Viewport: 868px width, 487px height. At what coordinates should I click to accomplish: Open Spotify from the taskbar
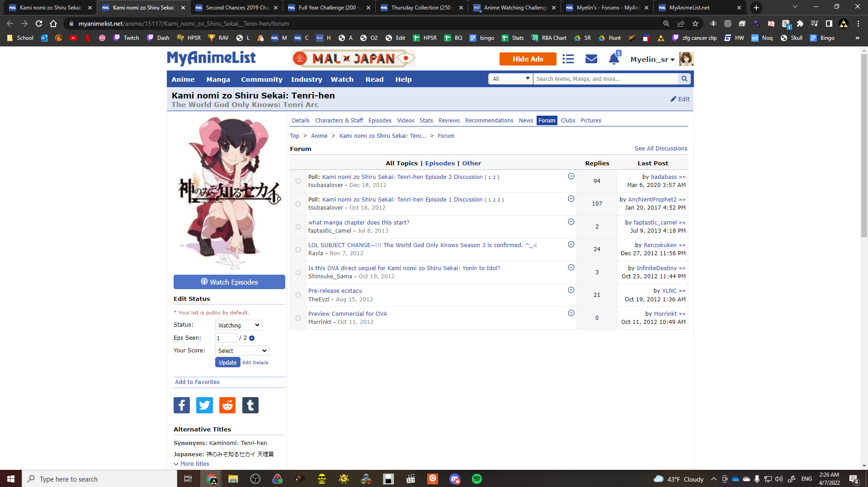[x=477, y=479]
